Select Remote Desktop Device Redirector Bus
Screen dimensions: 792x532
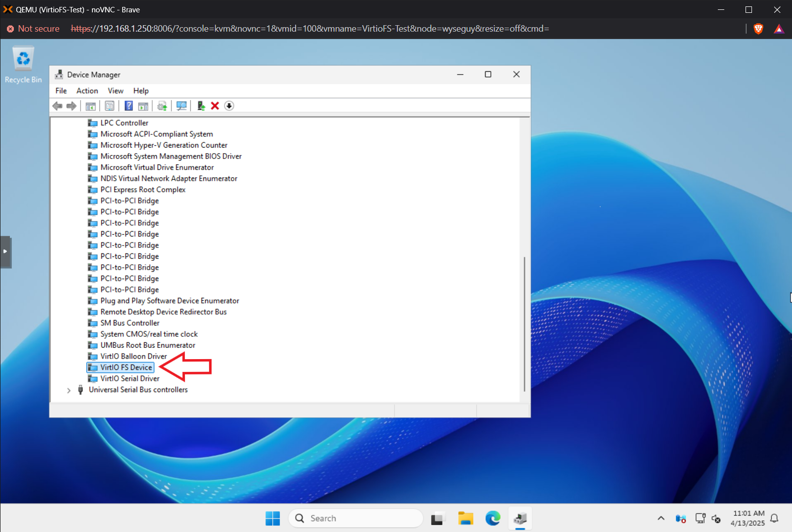click(x=164, y=312)
